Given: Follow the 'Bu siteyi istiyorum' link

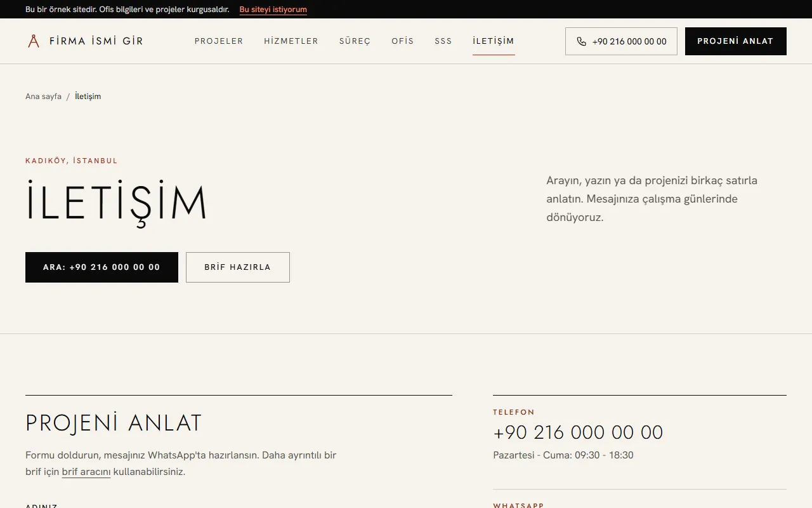Looking at the screenshot, I should [273, 10].
